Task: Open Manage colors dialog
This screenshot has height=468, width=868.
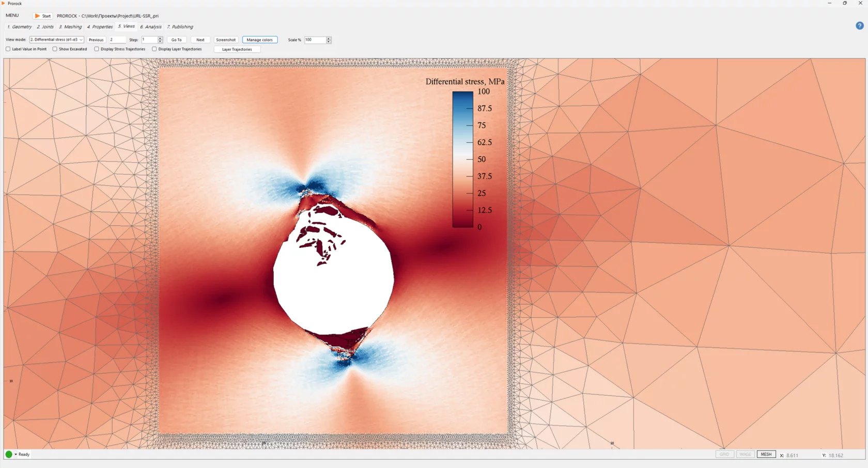Action: point(260,40)
